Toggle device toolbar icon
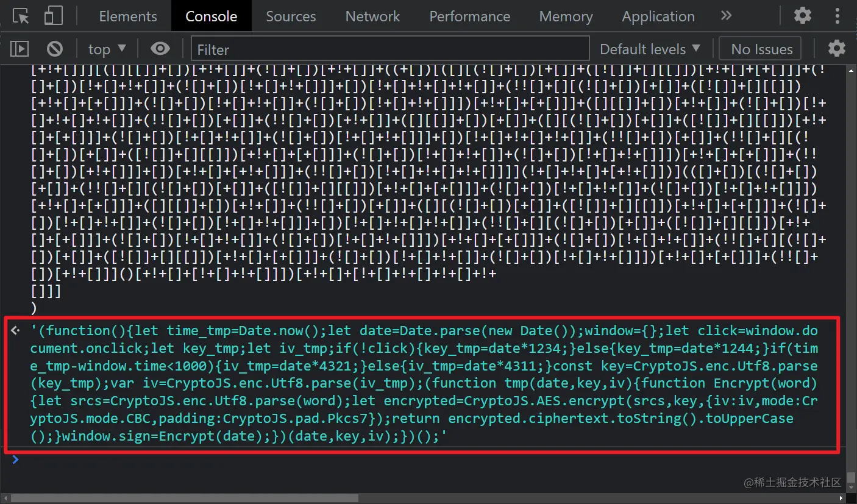This screenshot has width=857, height=504. tap(54, 16)
